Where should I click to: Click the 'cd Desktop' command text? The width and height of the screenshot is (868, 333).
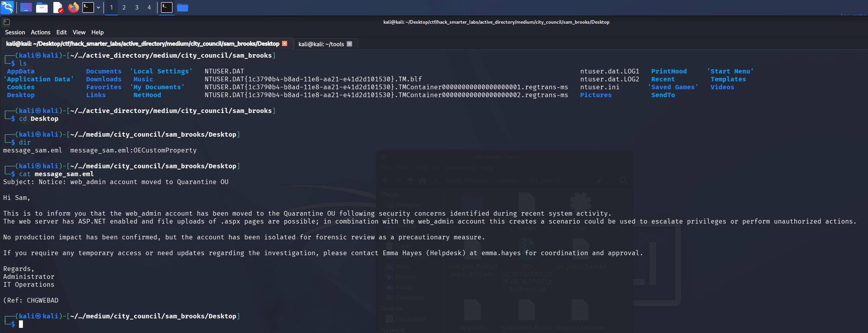pos(39,119)
